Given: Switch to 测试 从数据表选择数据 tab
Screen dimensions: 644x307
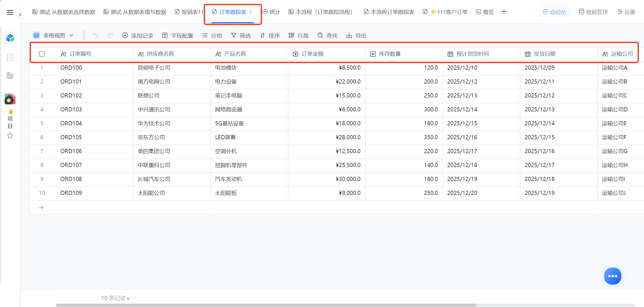Looking at the screenshot, I should (64, 12).
